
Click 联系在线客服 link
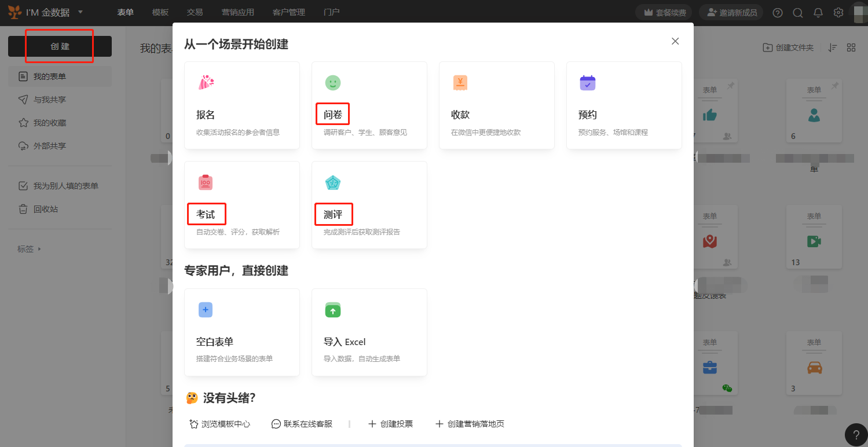(302, 424)
